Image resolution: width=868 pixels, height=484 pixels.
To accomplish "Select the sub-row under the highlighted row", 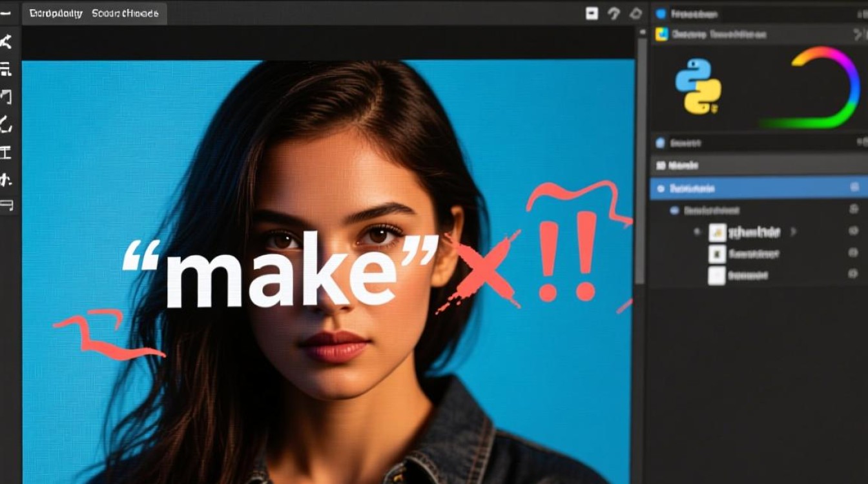I will coord(759,210).
